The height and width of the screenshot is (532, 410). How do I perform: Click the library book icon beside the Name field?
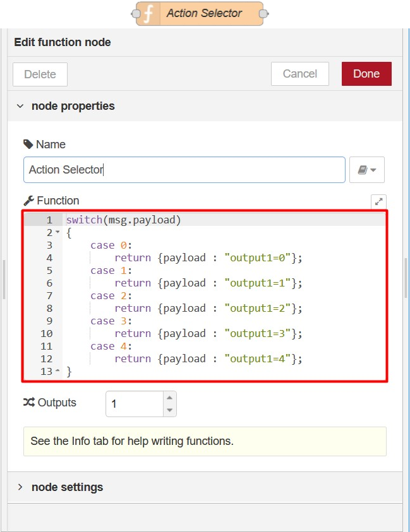(x=363, y=170)
